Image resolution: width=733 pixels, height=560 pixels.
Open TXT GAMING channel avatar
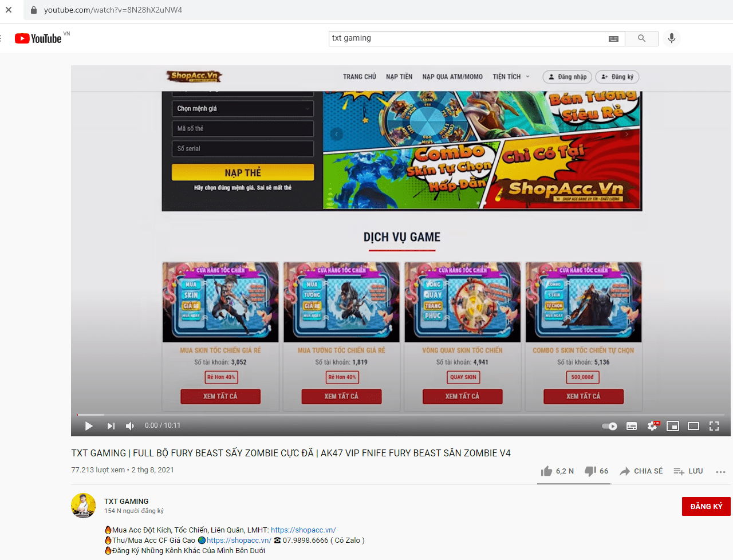tap(83, 506)
